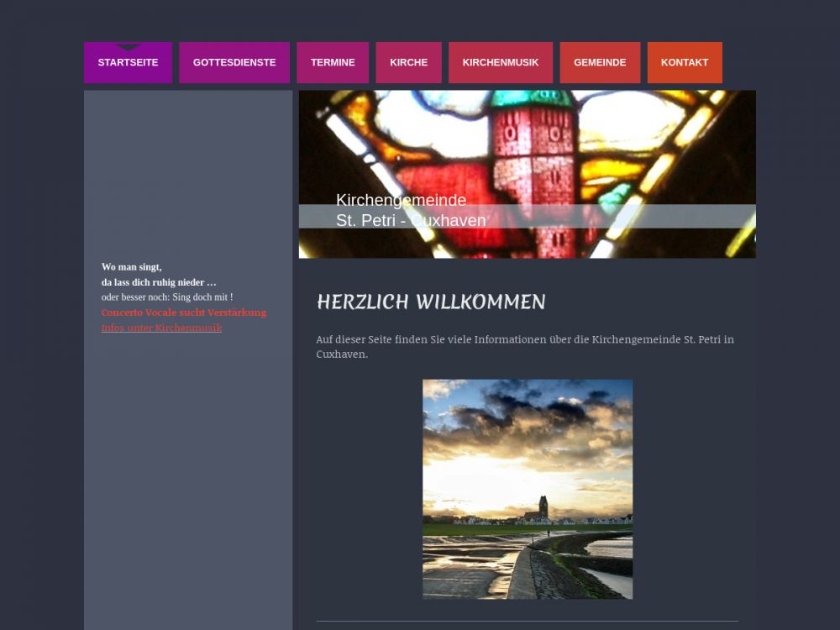Screen dimensions: 840x630
Task: Go to the Gottesdienste page
Action: (234, 63)
